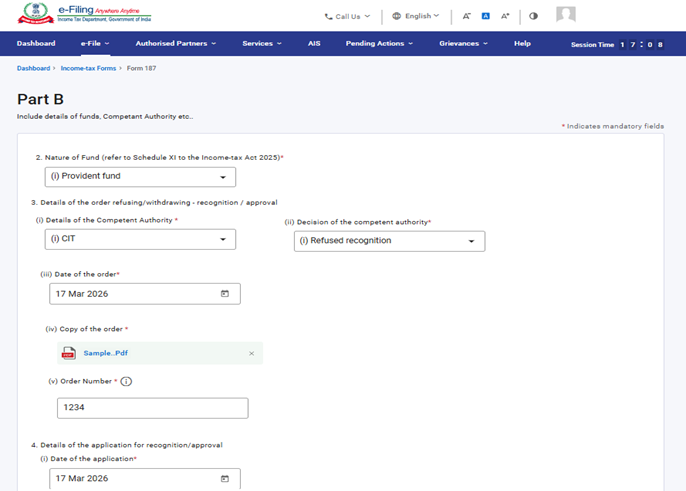Open the e-File menu

(x=95, y=44)
